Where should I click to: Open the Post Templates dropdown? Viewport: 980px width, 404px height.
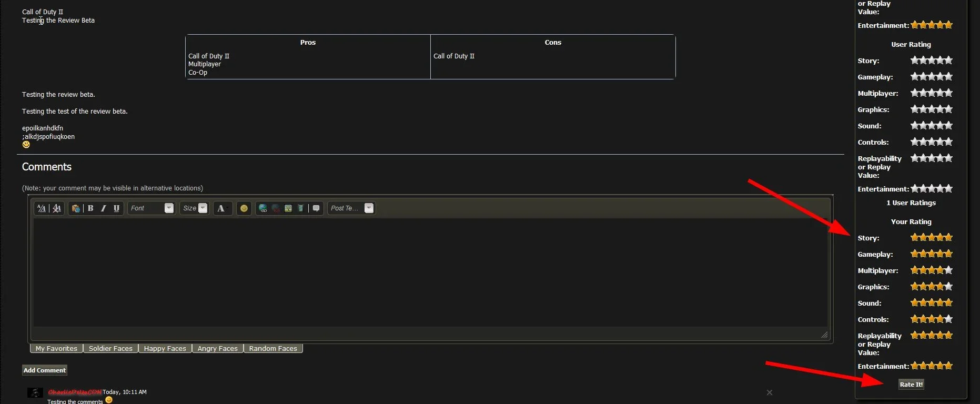pos(351,208)
